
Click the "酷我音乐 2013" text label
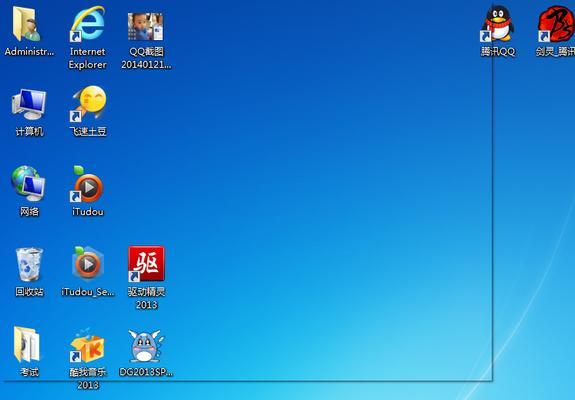pos(88,378)
